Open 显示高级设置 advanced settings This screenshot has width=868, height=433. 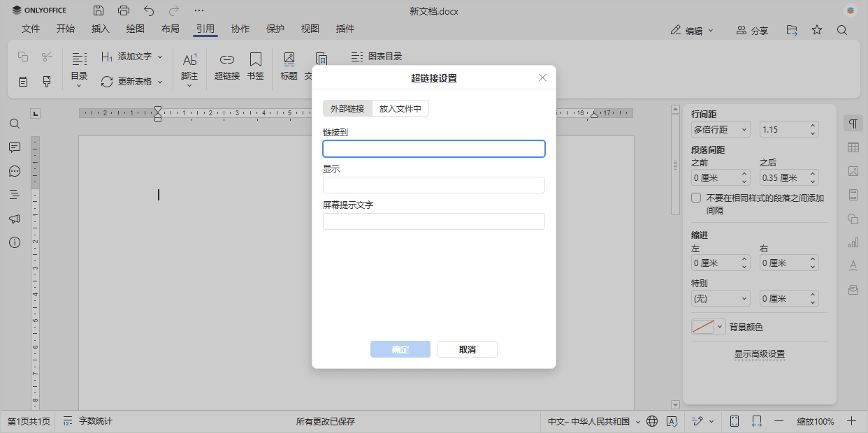760,354
